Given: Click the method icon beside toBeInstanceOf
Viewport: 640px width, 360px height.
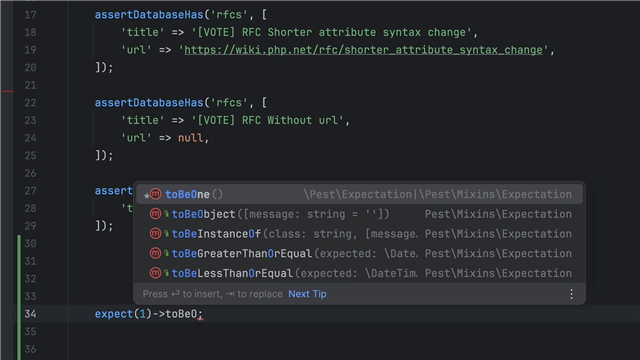Looking at the screenshot, I should pyautogui.click(x=156, y=233).
